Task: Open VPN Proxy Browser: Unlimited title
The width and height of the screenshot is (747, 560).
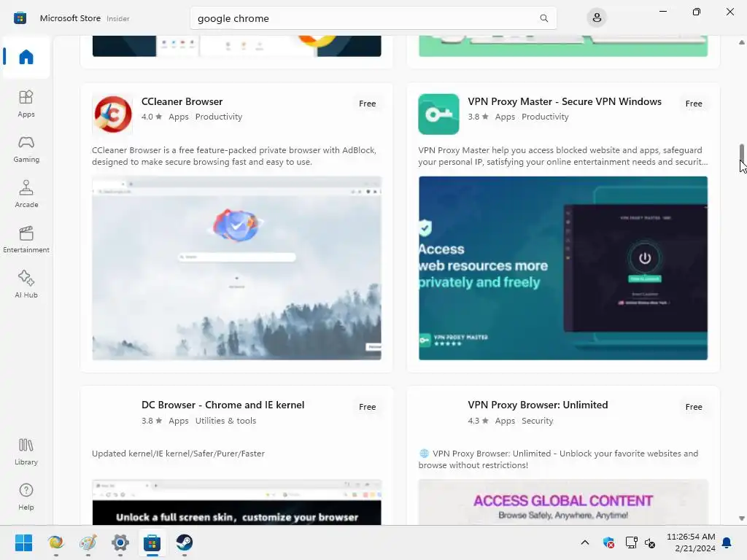Action: [538, 405]
